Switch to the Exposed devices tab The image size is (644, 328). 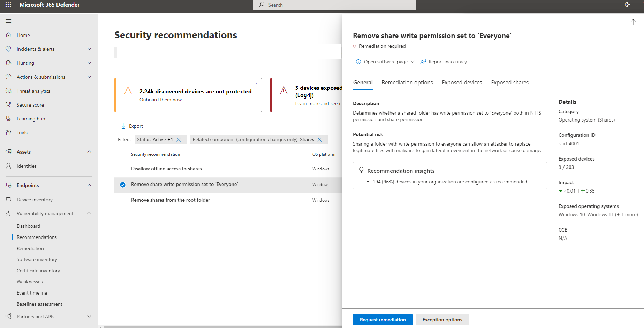coord(462,83)
